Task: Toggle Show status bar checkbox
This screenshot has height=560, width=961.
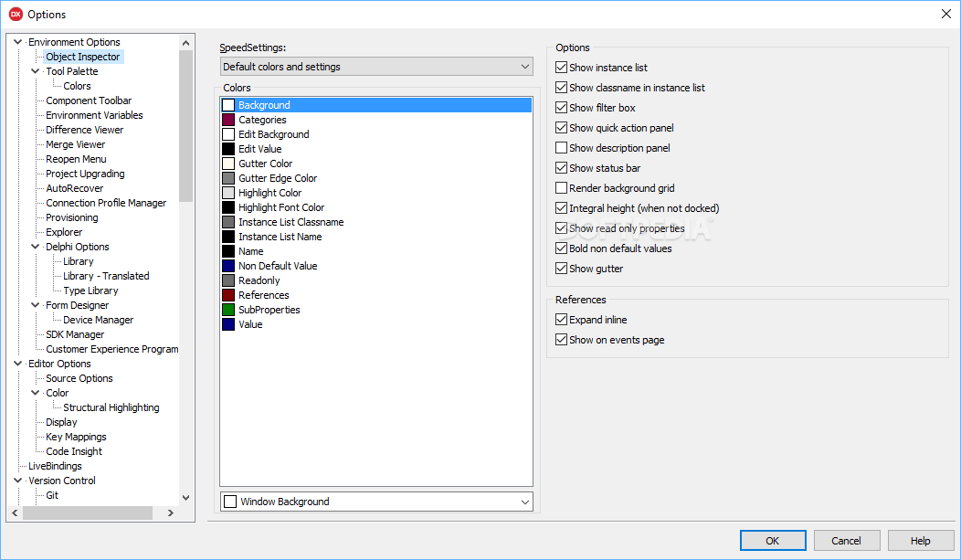Action: pos(561,168)
